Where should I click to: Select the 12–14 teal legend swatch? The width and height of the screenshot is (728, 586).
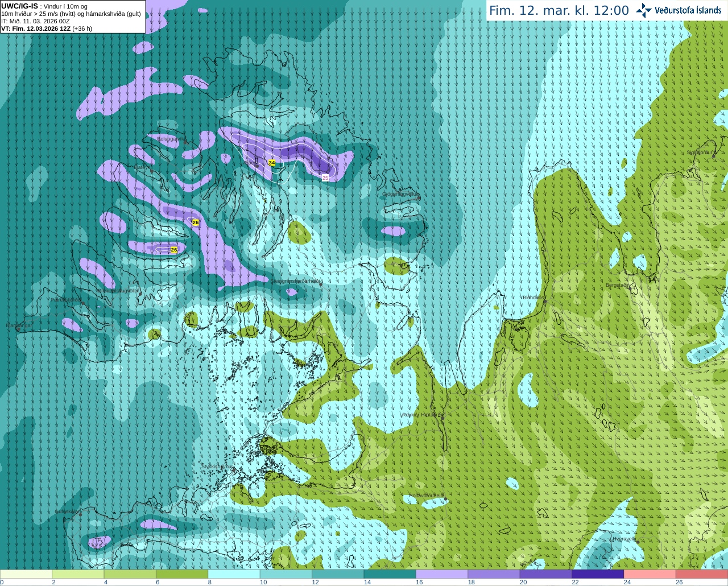pos(338,575)
